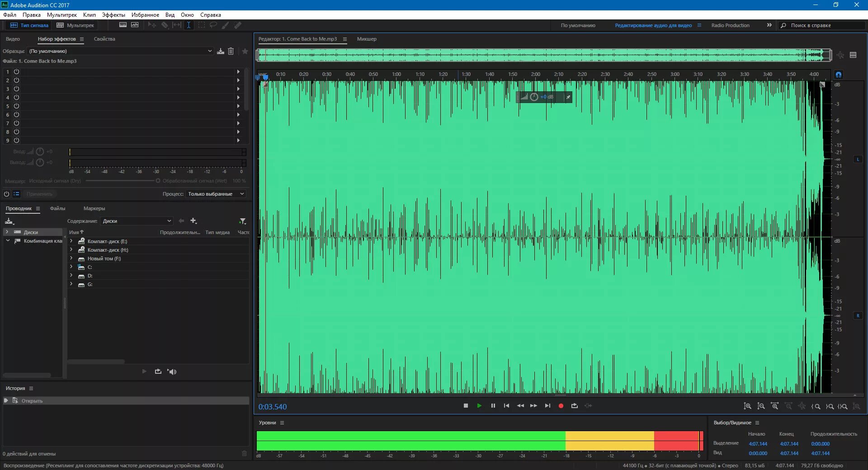The height and width of the screenshot is (470, 868).
Task: Start recording with the red button
Action: point(561,406)
